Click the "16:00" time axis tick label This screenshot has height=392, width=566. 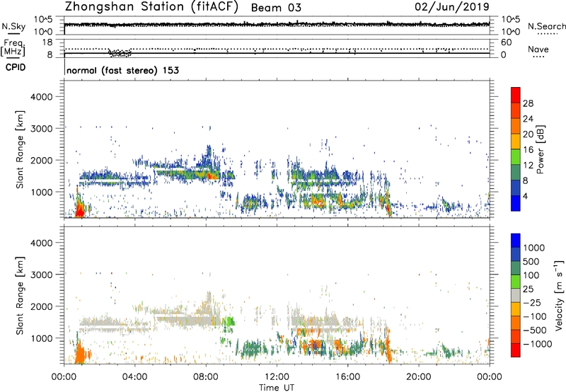[347, 377]
